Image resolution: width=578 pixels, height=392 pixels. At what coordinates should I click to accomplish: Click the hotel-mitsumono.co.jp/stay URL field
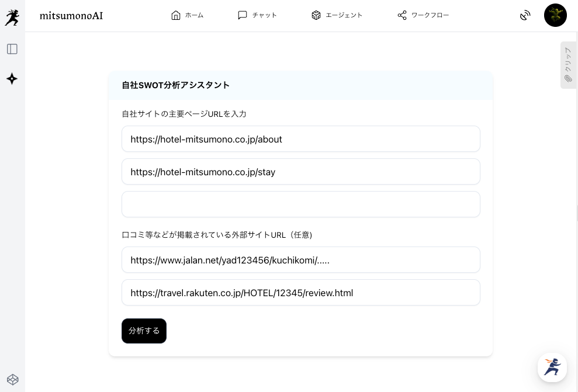tap(300, 172)
